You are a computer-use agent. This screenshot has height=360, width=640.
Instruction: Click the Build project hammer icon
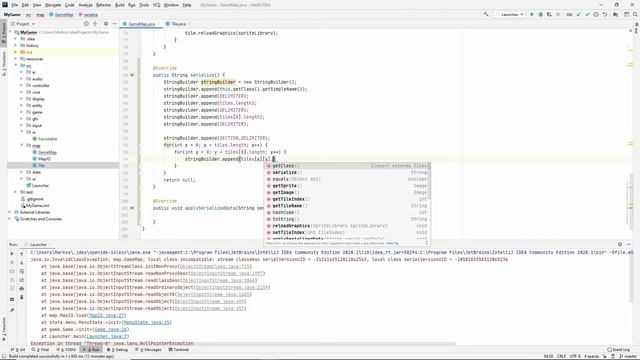(x=486, y=14)
